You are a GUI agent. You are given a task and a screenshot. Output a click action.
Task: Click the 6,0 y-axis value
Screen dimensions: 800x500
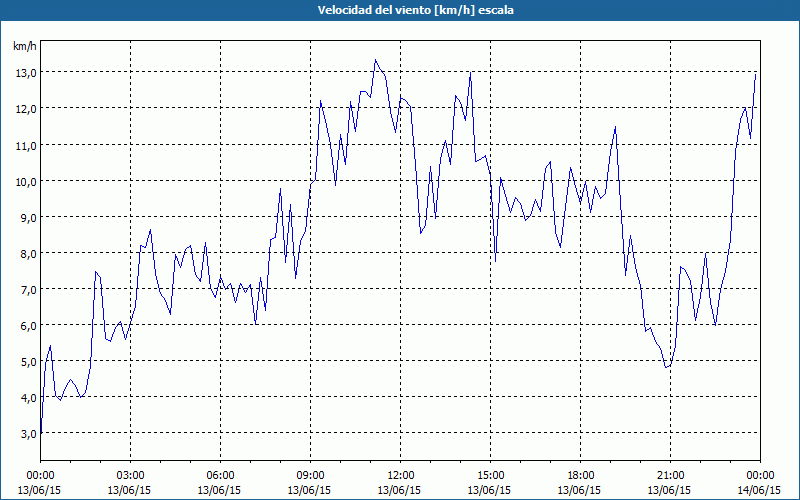coord(27,326)
